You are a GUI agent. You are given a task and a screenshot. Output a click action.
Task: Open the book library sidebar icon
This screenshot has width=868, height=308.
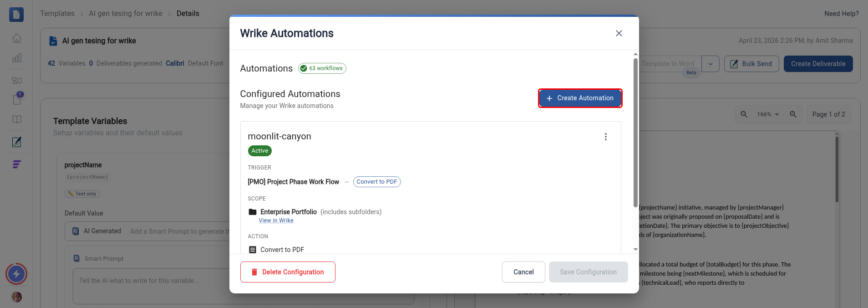point(17,119)
